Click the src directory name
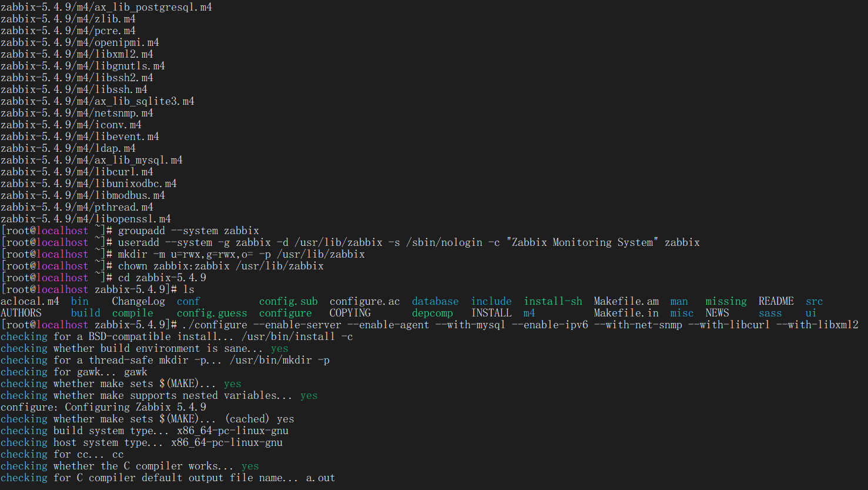868x490 pixels. point(814,301)
